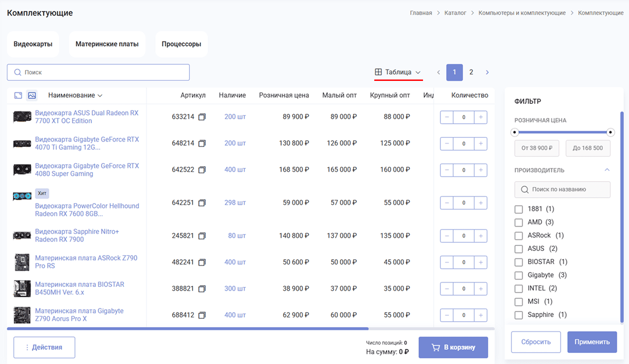This screenshot has height=364, width=629.
Task: Copy article number 388821
Action: tap(202, 289)
